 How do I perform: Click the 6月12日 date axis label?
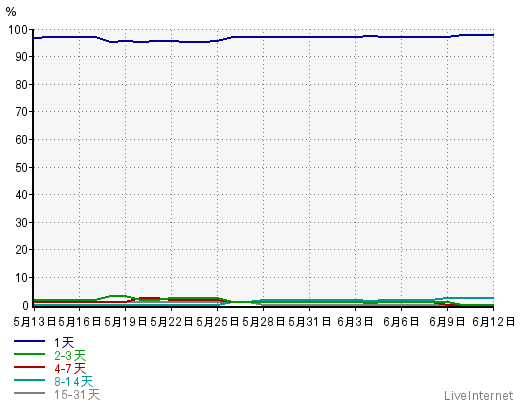click(494, 322)
